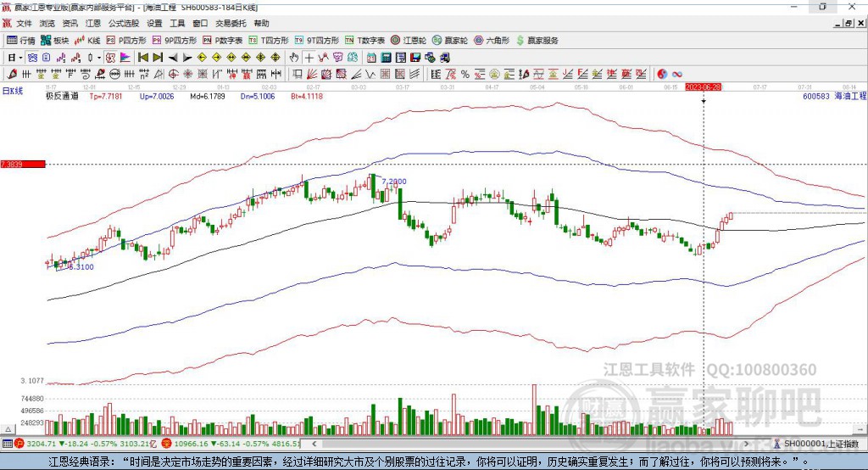The height and width of the screenshot is (470, 868).
Task: Open the 帮助 menu
Action: 261,23
